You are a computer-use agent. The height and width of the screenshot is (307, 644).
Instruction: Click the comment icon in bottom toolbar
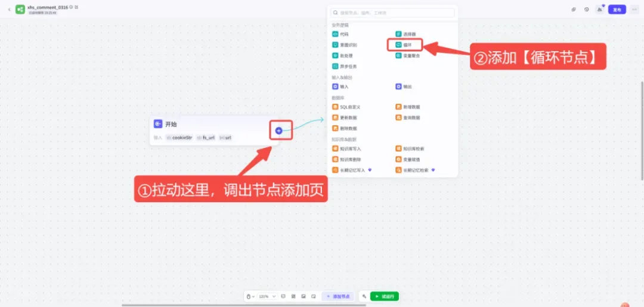(x=283, y=296)
